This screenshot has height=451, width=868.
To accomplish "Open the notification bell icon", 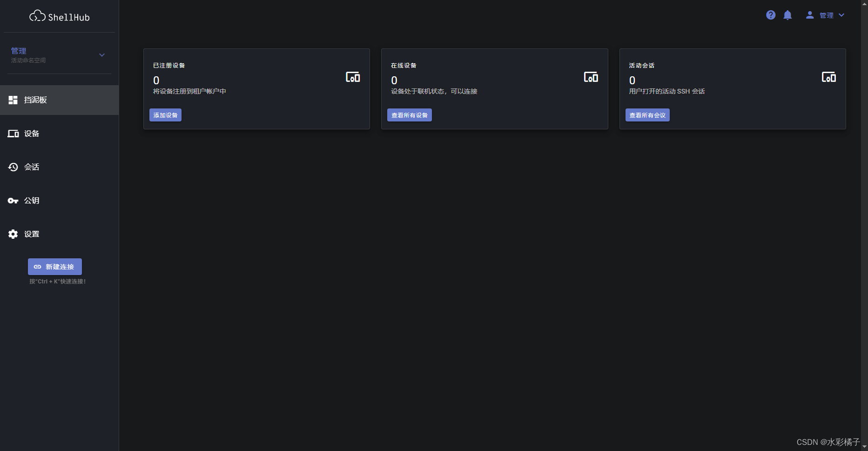I will [787, 14].
